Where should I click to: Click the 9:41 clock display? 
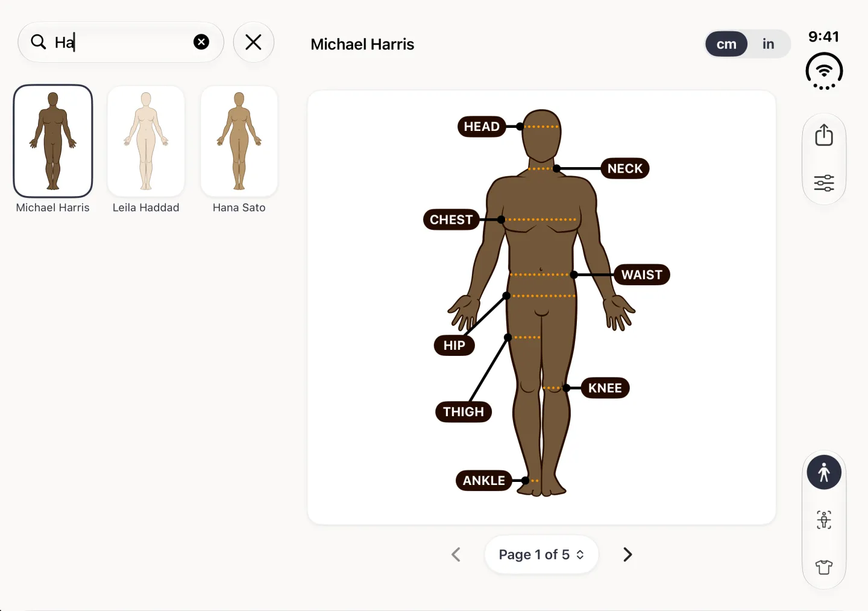point(823,37)
